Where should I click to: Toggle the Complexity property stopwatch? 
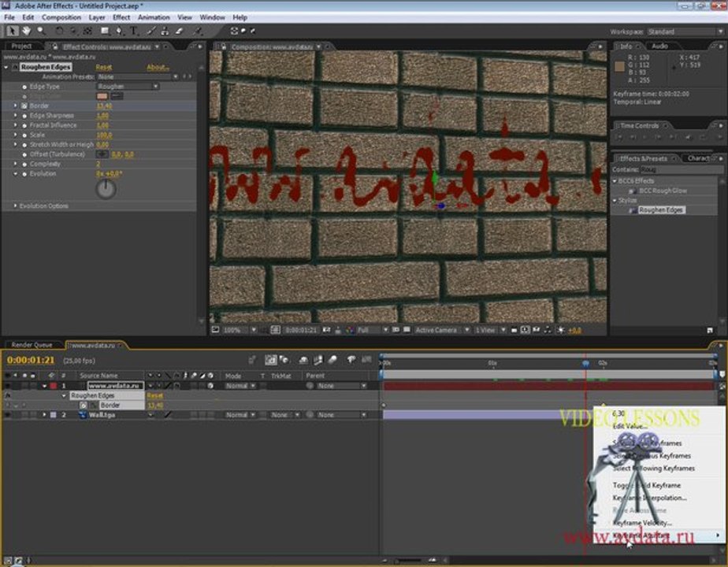click(x=24, y=164)
